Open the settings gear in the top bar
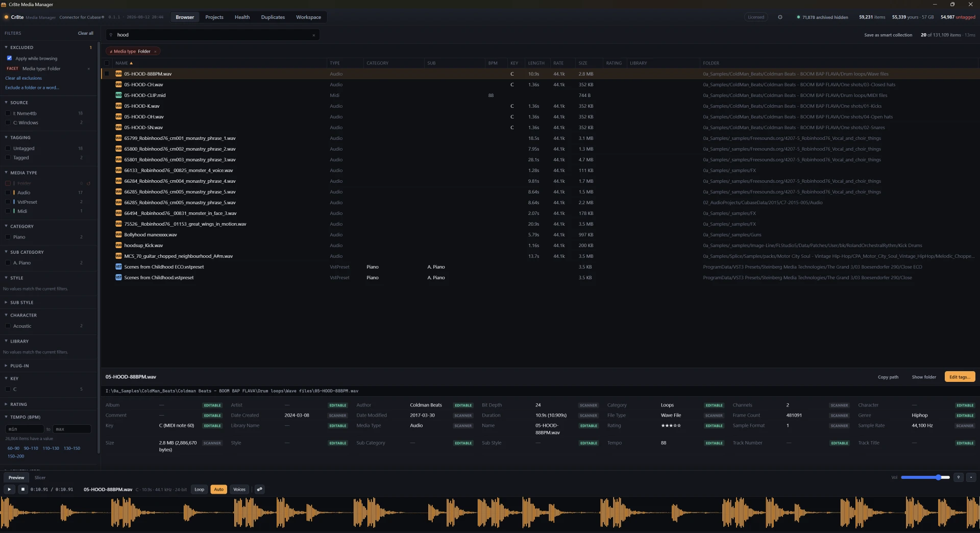This screenshot has height=533, width=980. tap(780, 17)
